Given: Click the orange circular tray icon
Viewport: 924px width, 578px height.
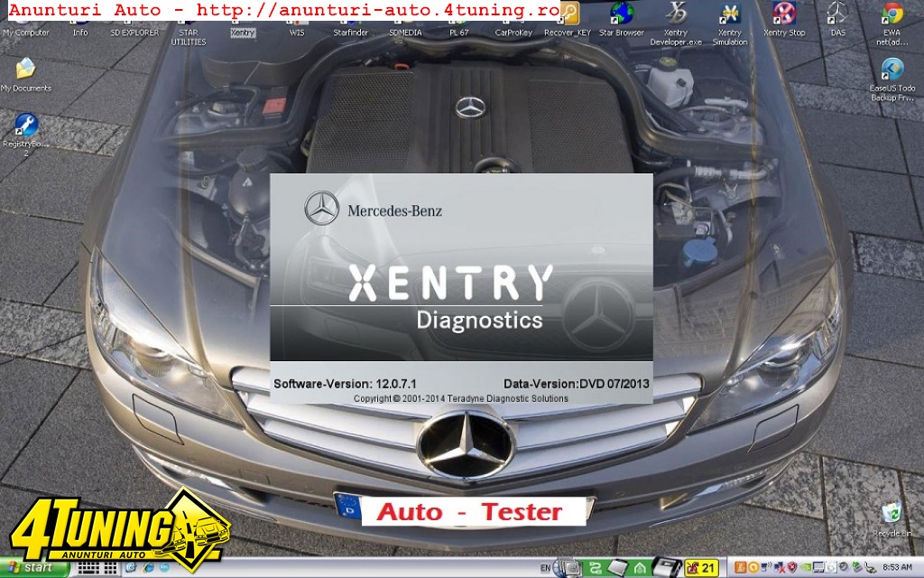Looking at the screenshot, I should [x=753, y=567].
